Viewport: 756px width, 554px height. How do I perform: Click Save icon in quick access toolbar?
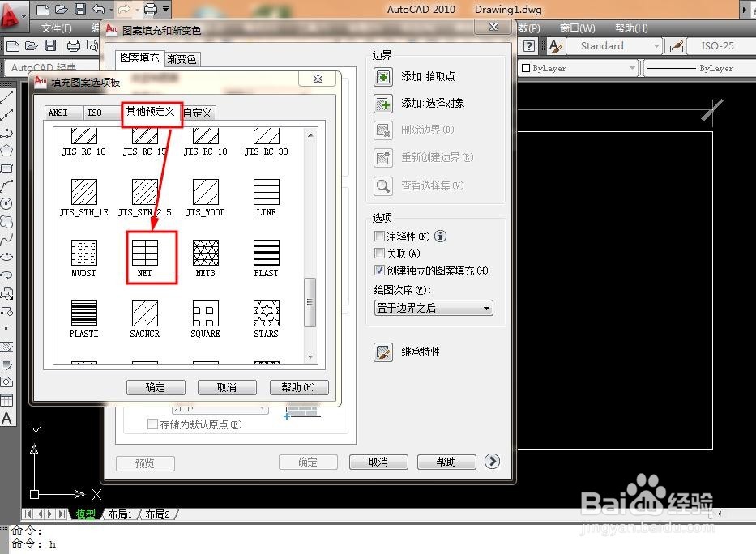pos(80,9)
